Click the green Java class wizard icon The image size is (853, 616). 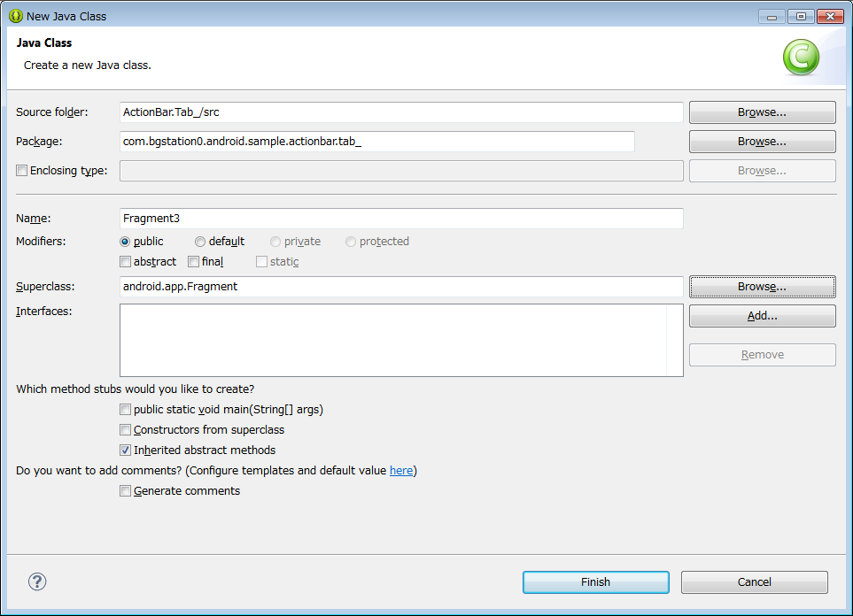click(801, 58)
